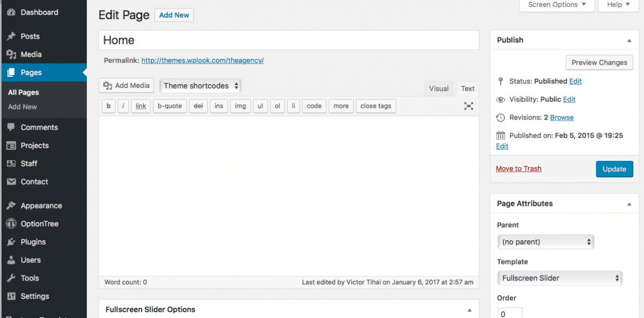Viewport: 644px width, 318px height.
Task: Open the Screen Options dropdown
Action: click(x=557, y=4)
